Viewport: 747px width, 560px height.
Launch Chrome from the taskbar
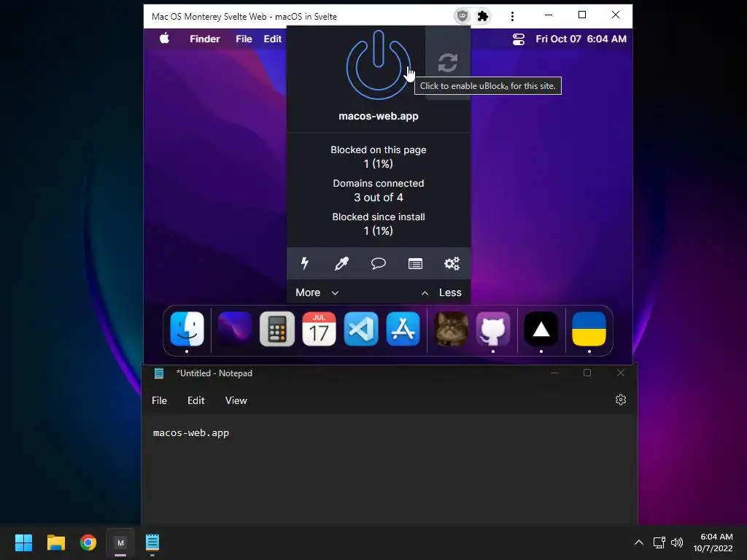coord(88,542)
